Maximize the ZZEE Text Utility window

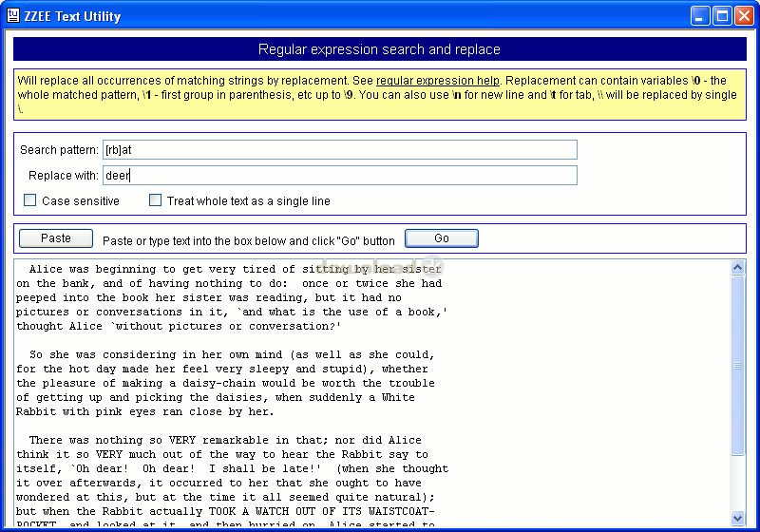(722, 16)
